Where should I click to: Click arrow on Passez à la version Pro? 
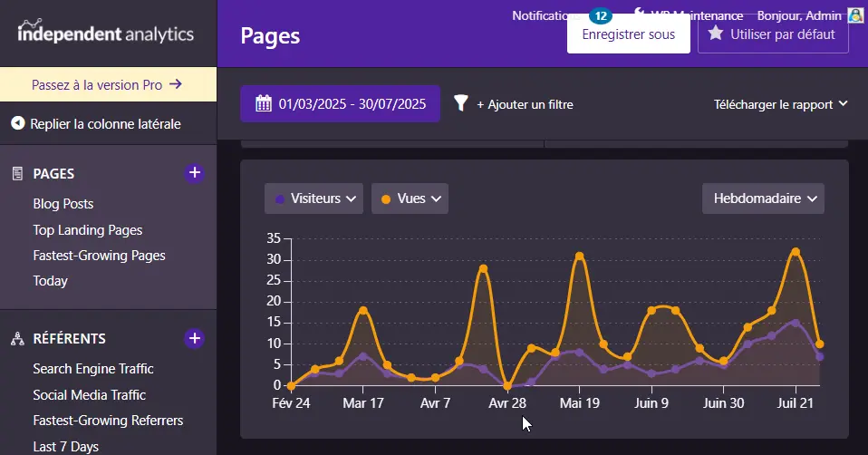[176, 84]
